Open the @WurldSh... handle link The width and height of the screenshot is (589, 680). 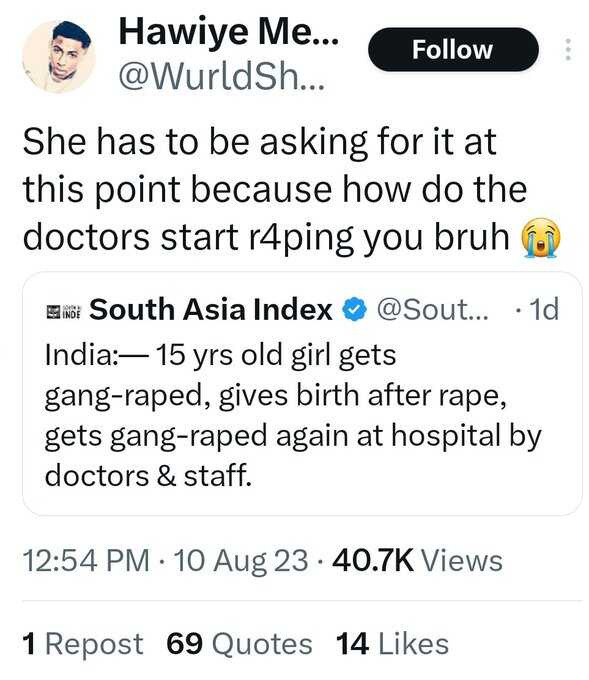click(222, 77)
